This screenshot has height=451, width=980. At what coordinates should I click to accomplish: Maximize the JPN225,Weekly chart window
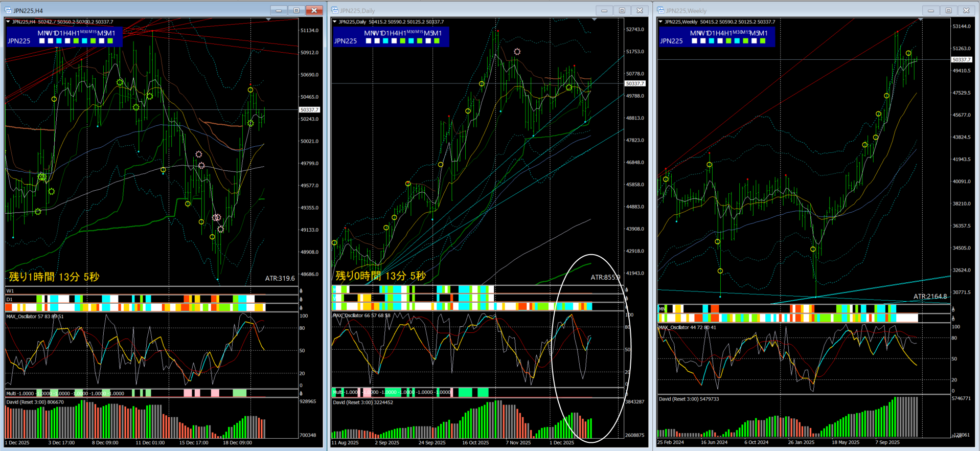[x=949, y=10]
